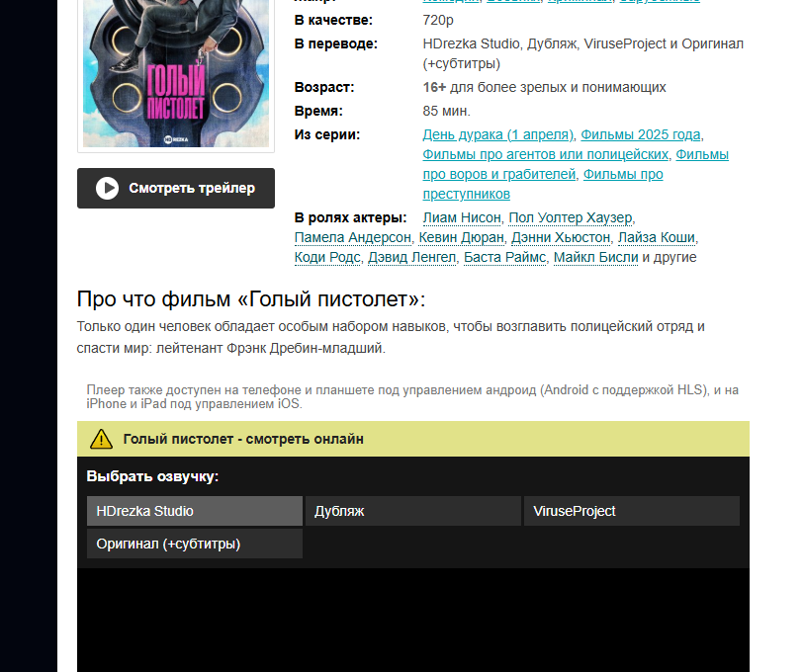The image size is (804, 672).
Task: Open actress Лайза Коши page
Action: [657, 238]
